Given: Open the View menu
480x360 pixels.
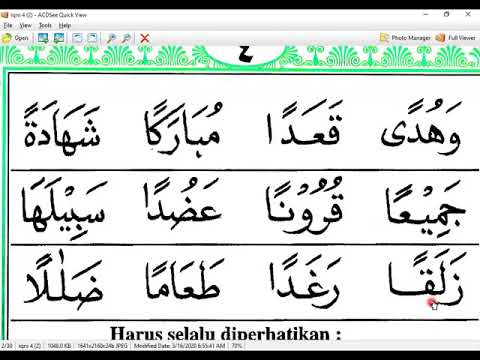Looking at the screenshot, I should click(x=25, y=26).
